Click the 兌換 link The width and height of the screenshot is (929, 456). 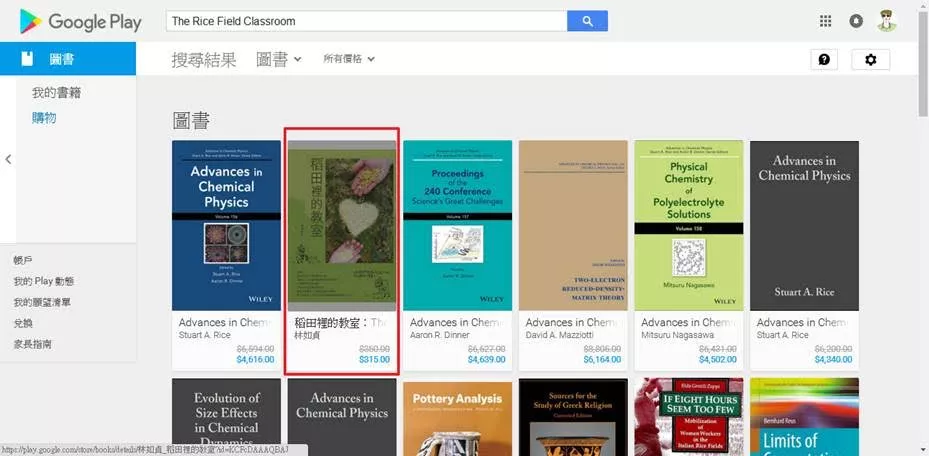pyautogui.click(x=23, y=323)
